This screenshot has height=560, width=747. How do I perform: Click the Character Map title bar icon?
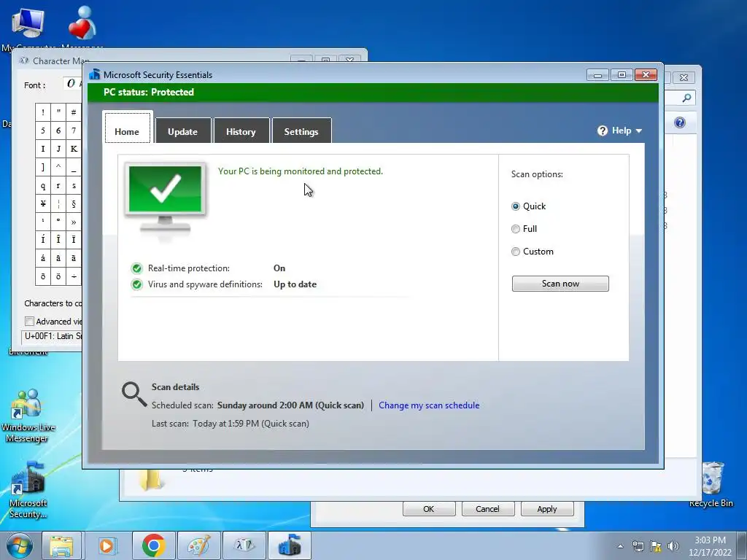click(x=24, y=61)
